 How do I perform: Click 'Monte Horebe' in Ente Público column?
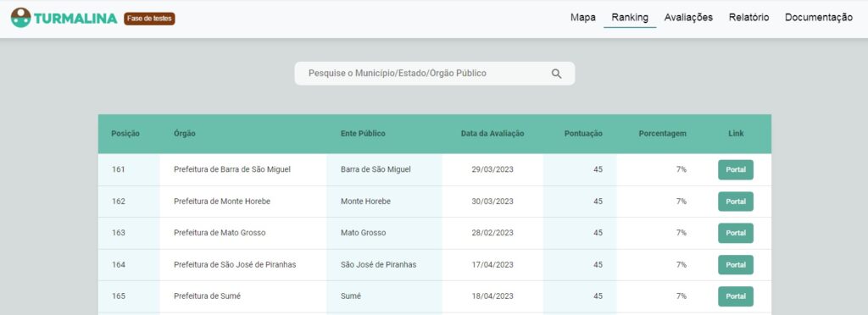click(365, 202)
